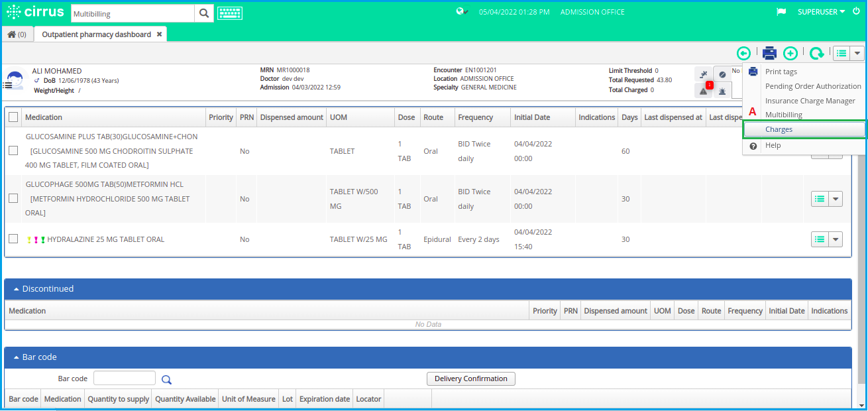The width and height of the screenshot is (868, 411).
Task: Open the on-screen keyboard icon beside search
Action: (x=230, y=13)
